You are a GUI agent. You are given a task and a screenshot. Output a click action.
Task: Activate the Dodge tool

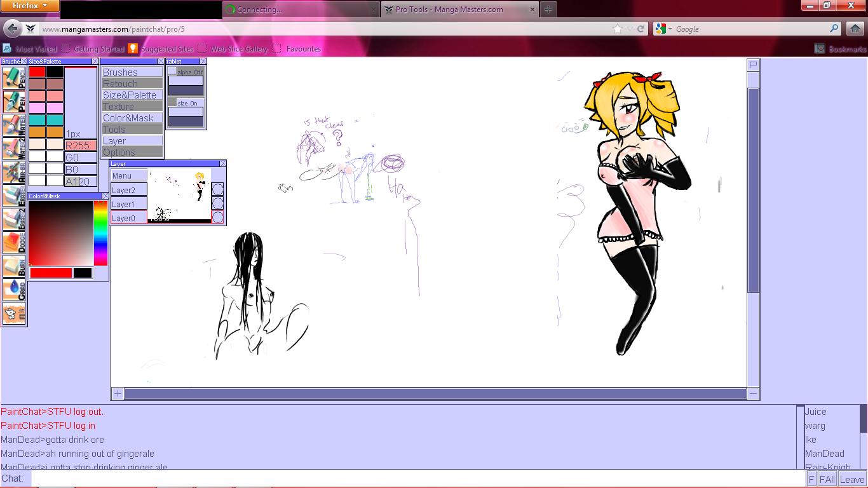point(13,243)
